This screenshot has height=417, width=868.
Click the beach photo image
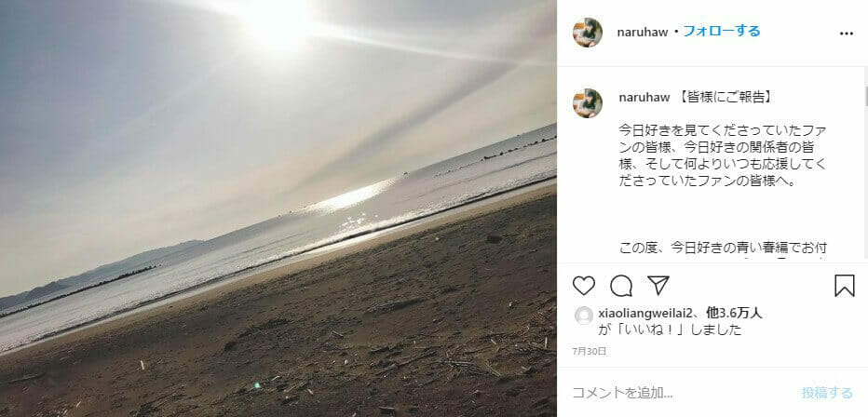[278, 208]
